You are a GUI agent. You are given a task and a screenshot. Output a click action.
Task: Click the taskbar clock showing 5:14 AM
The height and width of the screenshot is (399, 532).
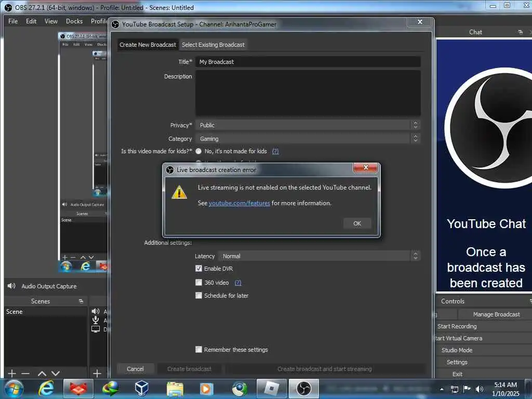506,389
